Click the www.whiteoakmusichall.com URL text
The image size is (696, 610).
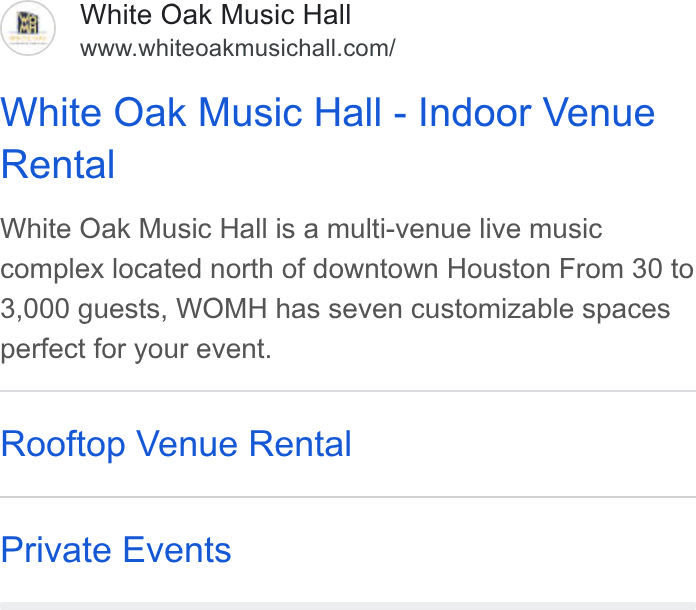pyautogui.click(x=237, y=48)
